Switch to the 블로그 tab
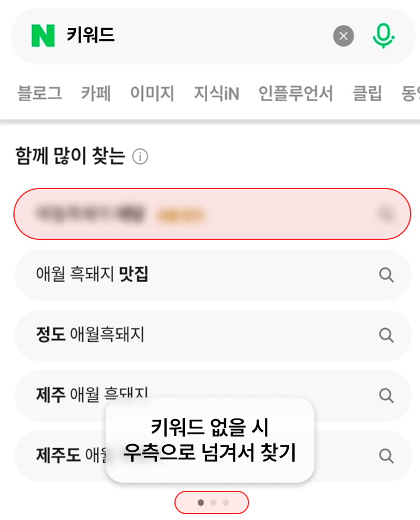 tap(40, 93)
